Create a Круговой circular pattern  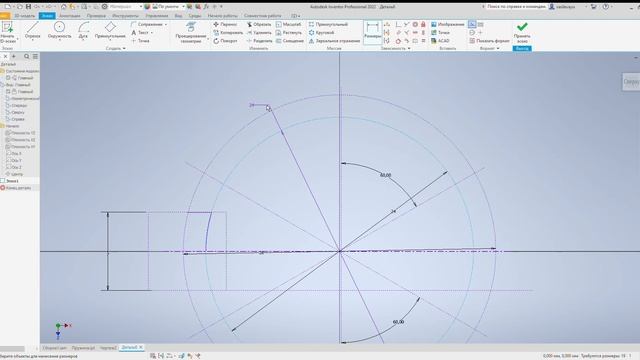click(321, 33)
